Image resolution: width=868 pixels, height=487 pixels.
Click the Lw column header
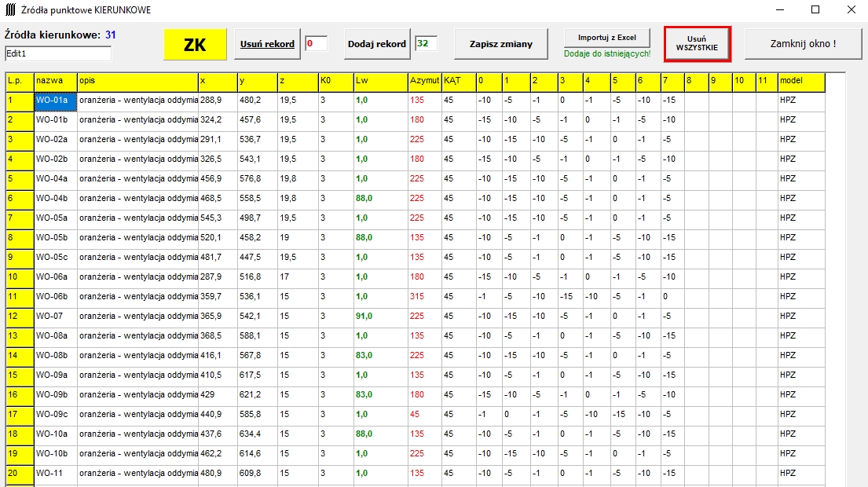coord(380,81)
